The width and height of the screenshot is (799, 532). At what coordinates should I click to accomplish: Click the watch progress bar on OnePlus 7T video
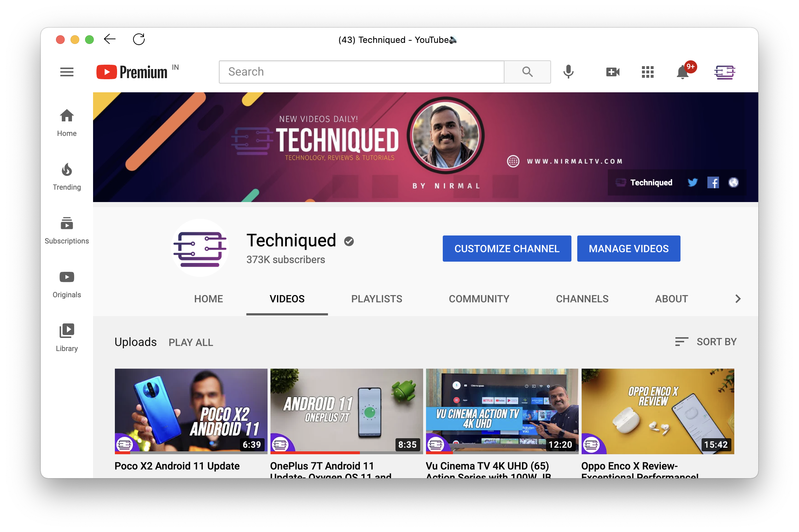(x=347, y=453)
